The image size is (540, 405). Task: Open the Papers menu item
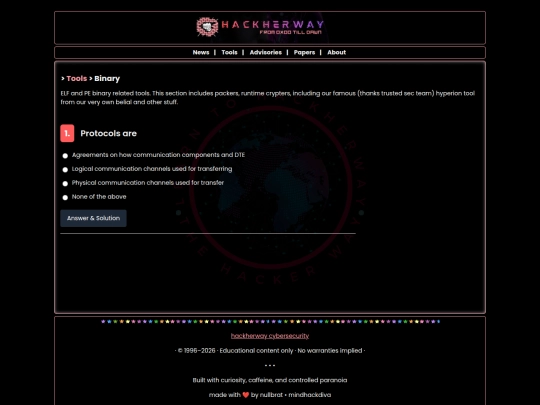coord(304,52)
